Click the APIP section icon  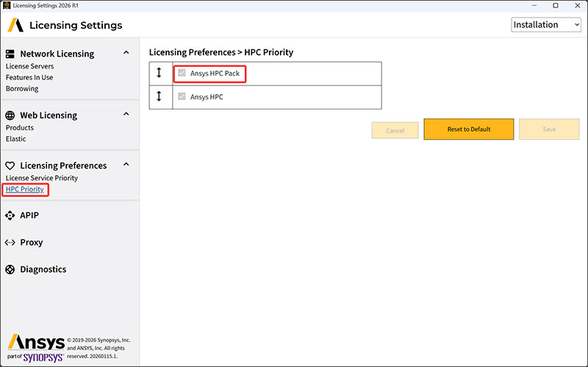[10, 215]
